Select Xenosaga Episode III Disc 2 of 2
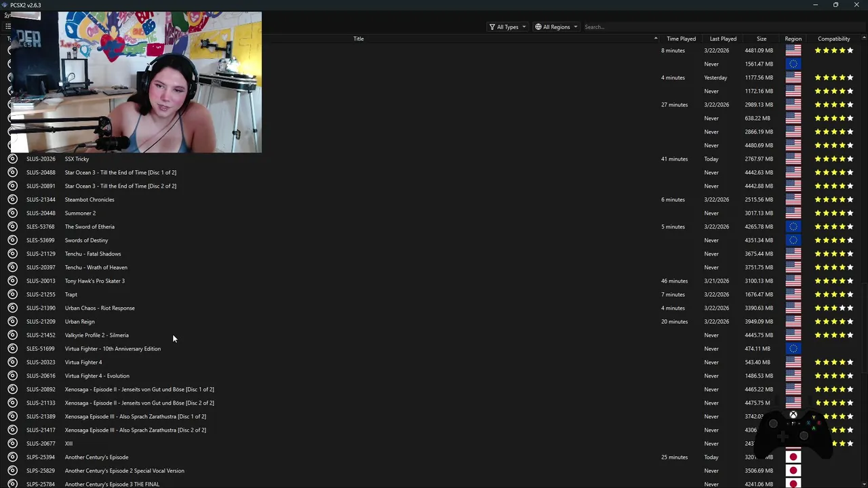This screenshot has width=868, height=488. tap(135, 430)
